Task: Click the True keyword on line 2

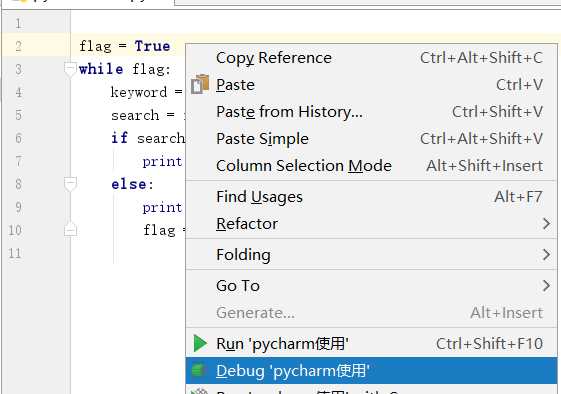Action: point(152,46)
